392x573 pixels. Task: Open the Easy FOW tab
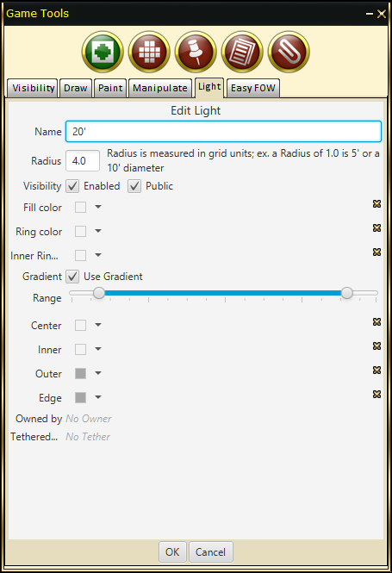pyautogui.click(x=252, y=88)
